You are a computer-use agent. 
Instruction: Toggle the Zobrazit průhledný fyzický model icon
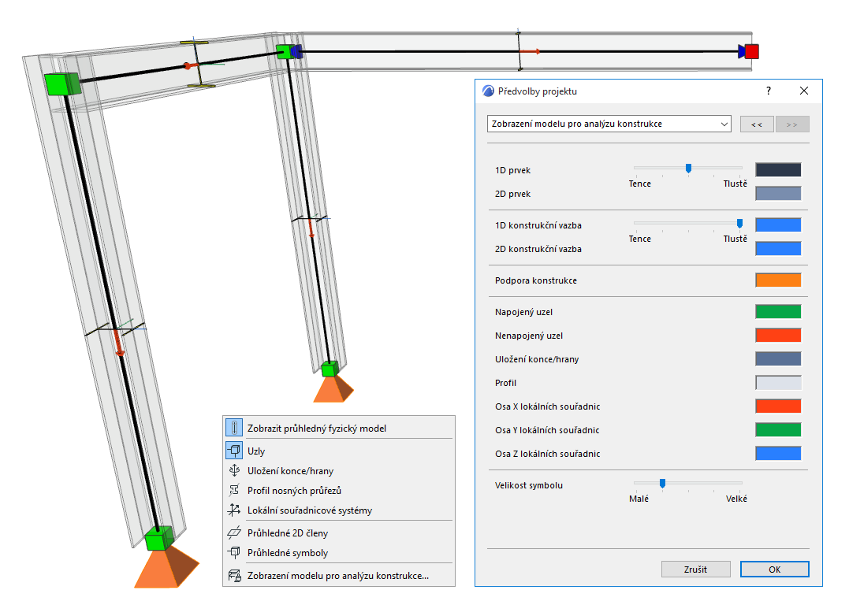[x=234, y=428]
